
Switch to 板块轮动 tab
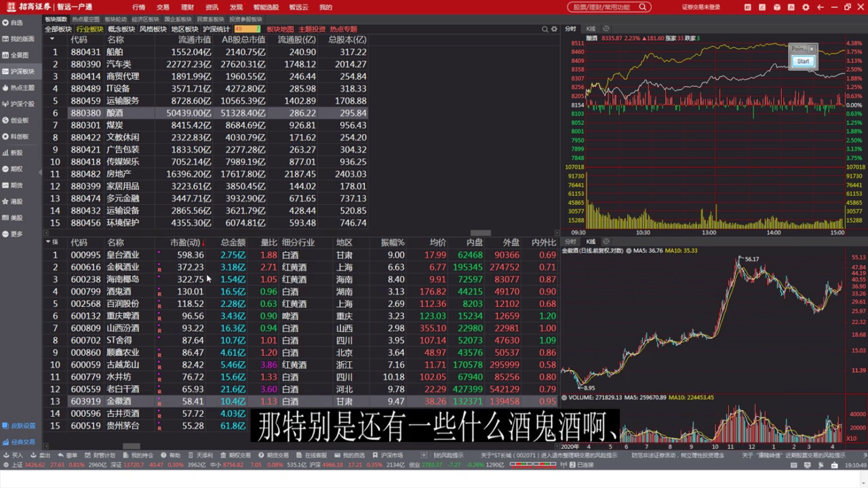tap(116, 20)
